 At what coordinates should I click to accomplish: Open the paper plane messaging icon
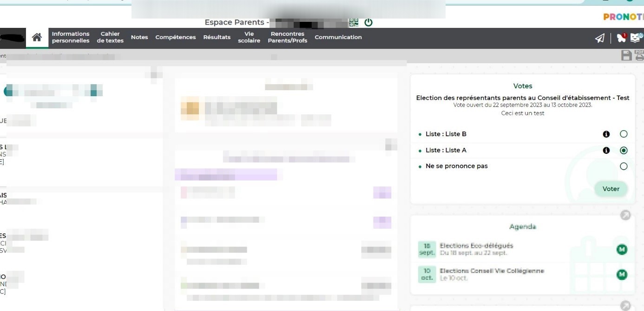(600, 38)
